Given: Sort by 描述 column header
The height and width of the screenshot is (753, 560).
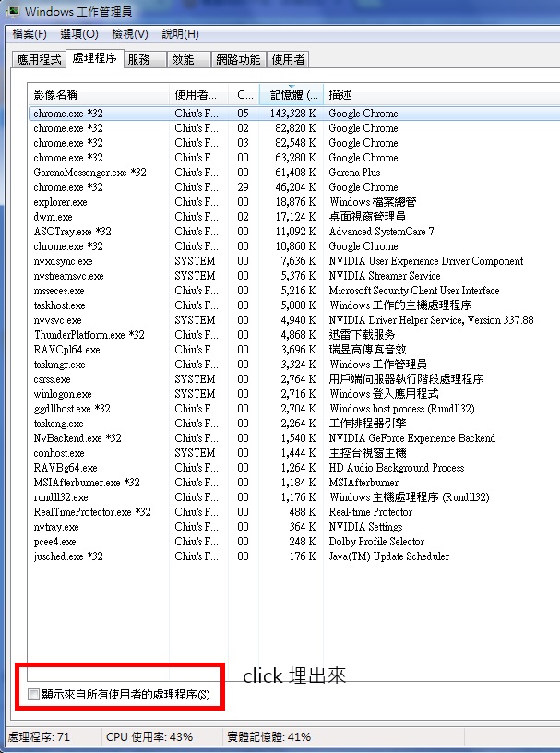Looking at the screenshot, I should click(x=441, y=95).
